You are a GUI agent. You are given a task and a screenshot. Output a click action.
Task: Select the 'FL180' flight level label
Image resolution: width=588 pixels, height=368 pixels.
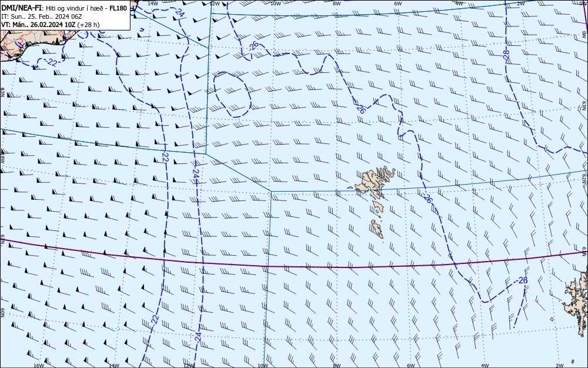click(x=118, y=8)
